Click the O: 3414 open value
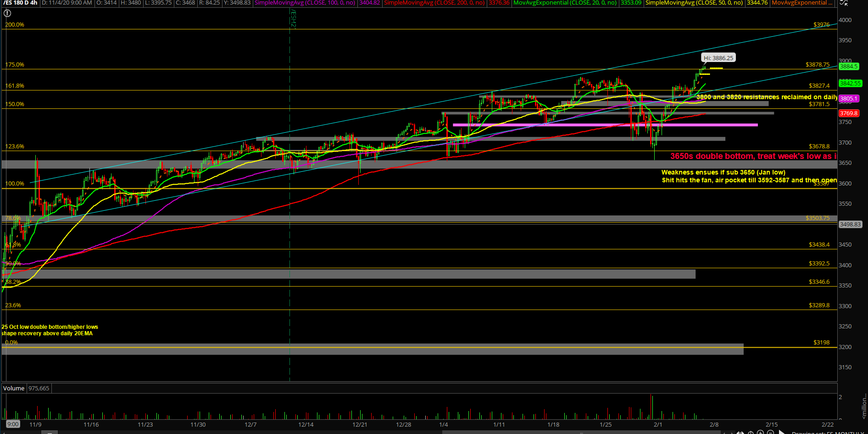868x434 pixels. coord(106,3)
